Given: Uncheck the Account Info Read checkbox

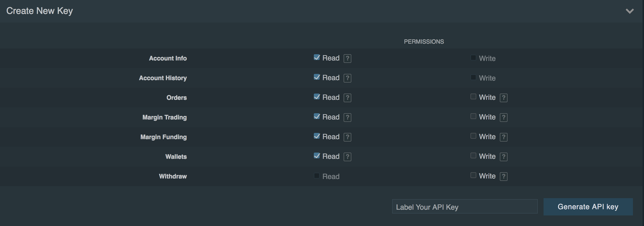Looking at the screenshot, I should click(x=317, y=57).
